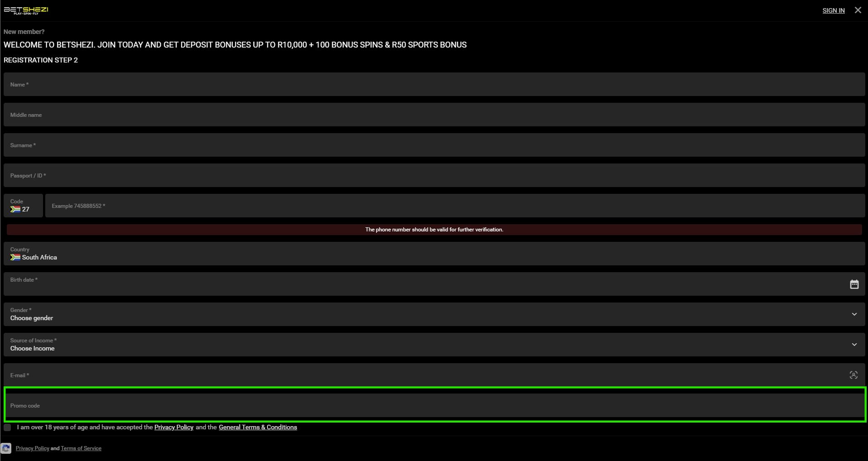Click the scan icon in E-mail field
This screenshot has width=868, height=461.
(x=853, y=375)
